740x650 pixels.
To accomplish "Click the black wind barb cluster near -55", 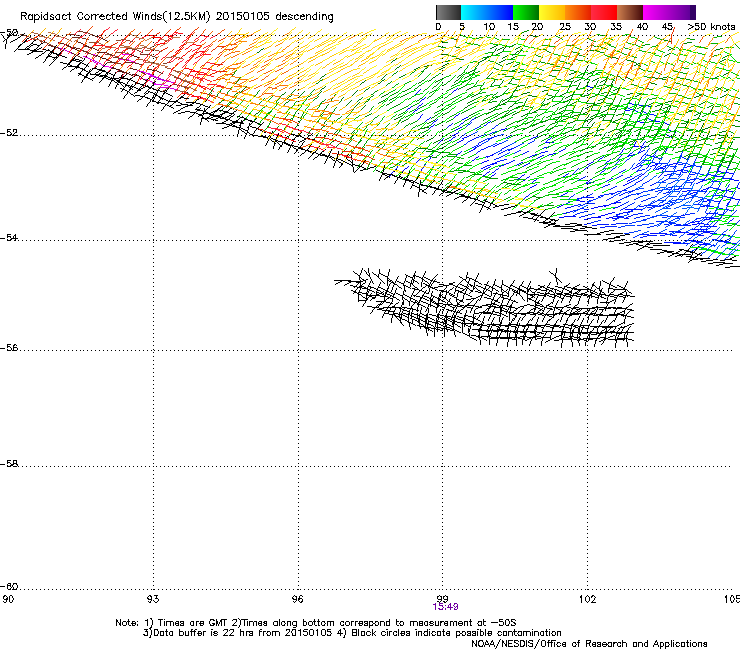I will click(485, 308).
